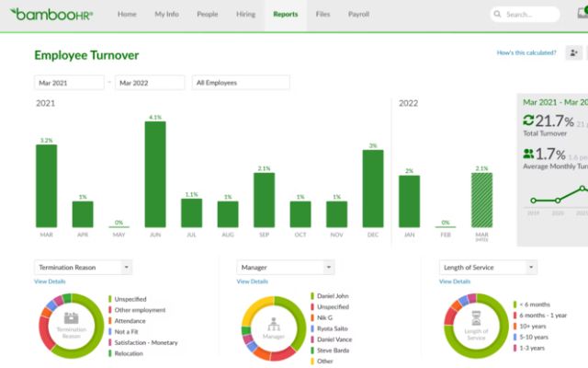Click the OCT 1% bar

click(300, 214)
